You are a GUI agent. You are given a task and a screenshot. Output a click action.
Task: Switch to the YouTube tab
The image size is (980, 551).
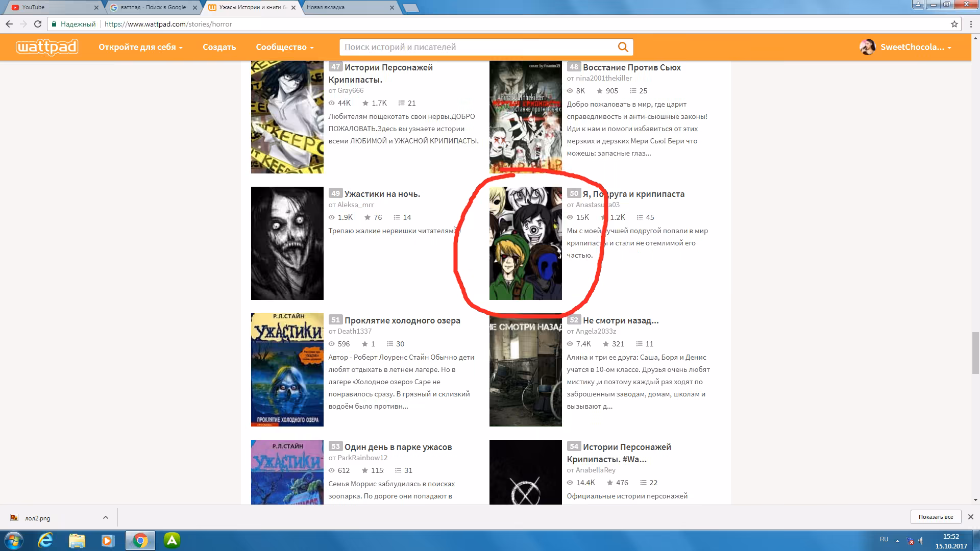(53, 8)
